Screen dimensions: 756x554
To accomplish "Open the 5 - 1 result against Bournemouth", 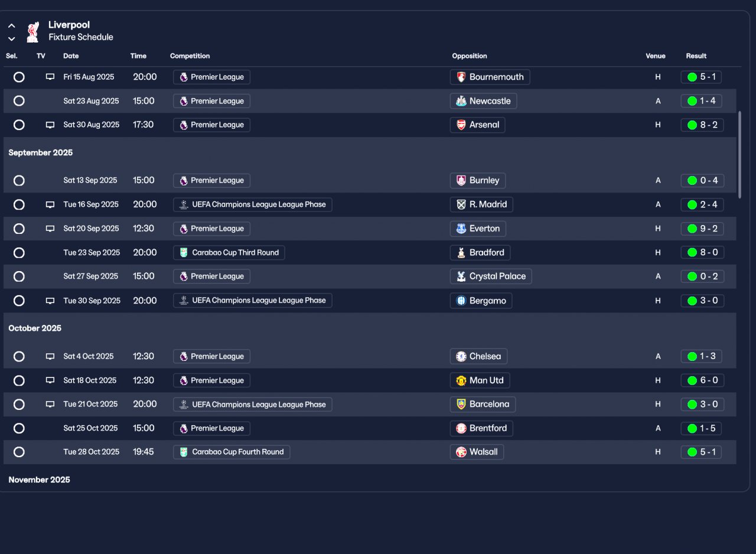I will coord(701,77).
